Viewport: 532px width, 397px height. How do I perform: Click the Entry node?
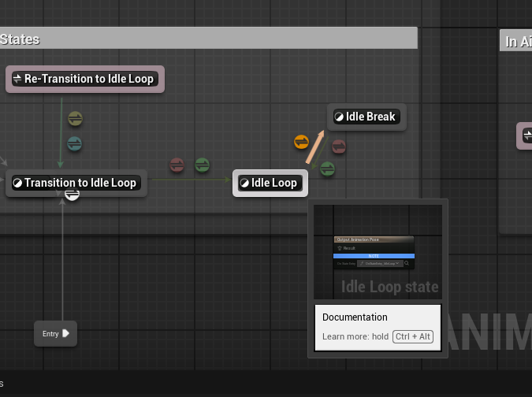(x=56, y=334)
